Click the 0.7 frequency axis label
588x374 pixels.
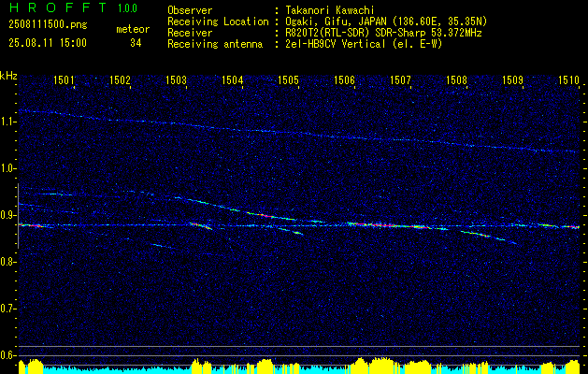(x=7, y=309)
